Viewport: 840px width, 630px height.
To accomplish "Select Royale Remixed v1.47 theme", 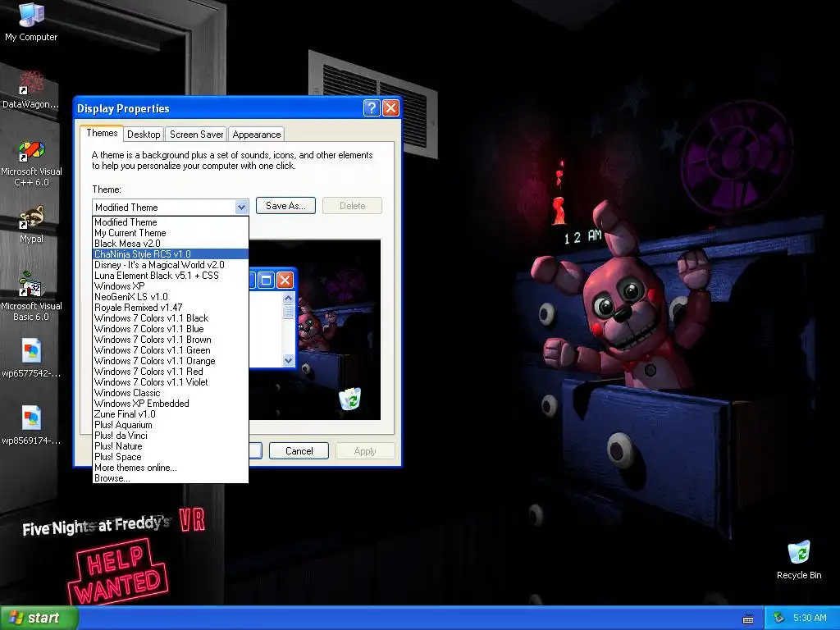I will pos(171,308).
